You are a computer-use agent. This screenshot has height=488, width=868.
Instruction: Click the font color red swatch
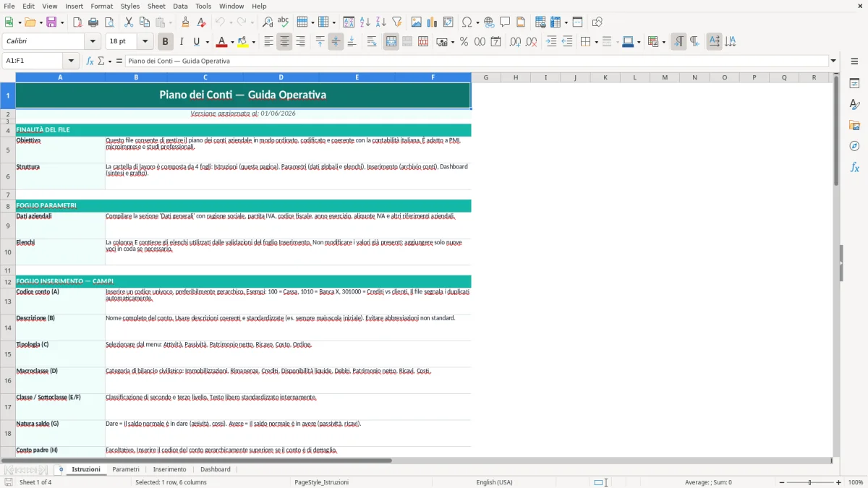pos(221,42)
